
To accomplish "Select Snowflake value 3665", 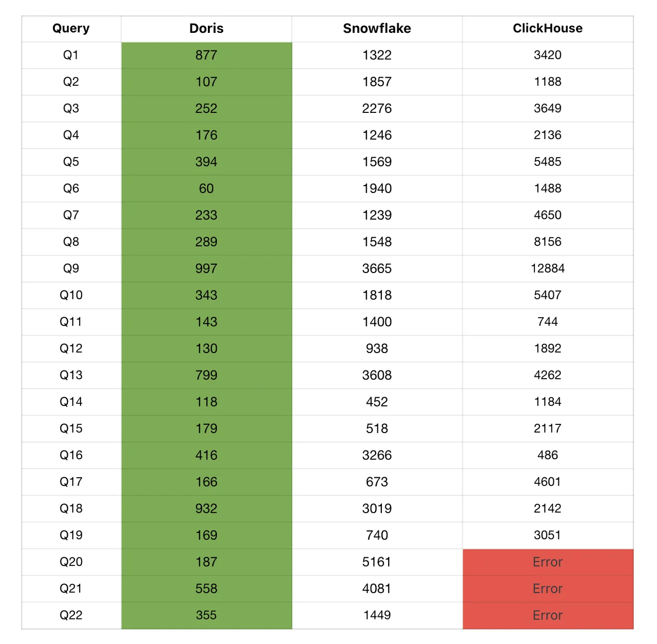I will point(377,269).
